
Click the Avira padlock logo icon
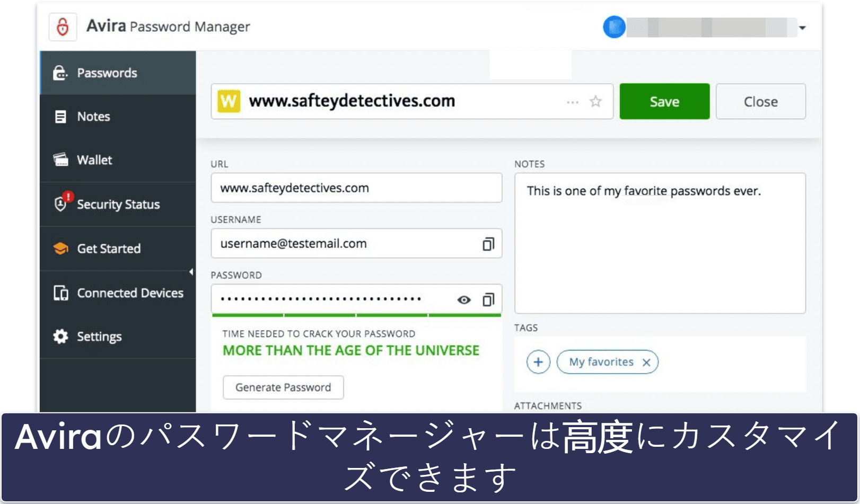click(63, 27)
